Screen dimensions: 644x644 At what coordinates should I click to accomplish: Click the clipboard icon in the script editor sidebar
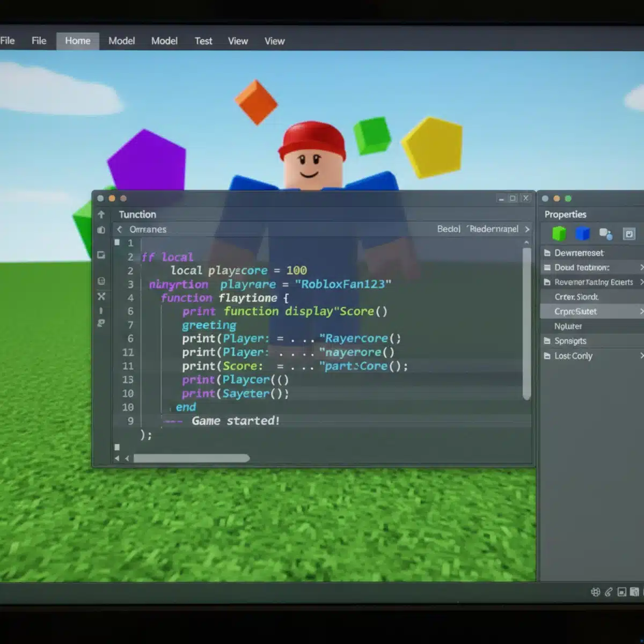(101, 230)
